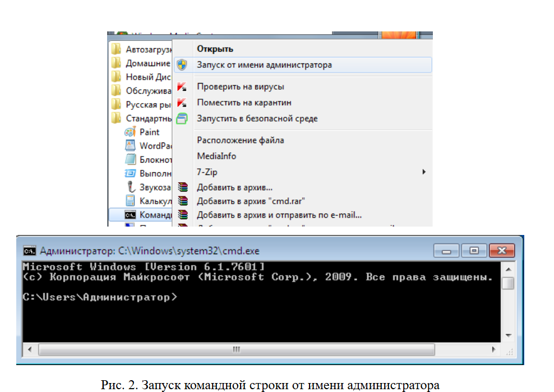Choose 'Запуск от имени администратора'
The width and height of the screenshot is (554, 392).
pos(264,64)
